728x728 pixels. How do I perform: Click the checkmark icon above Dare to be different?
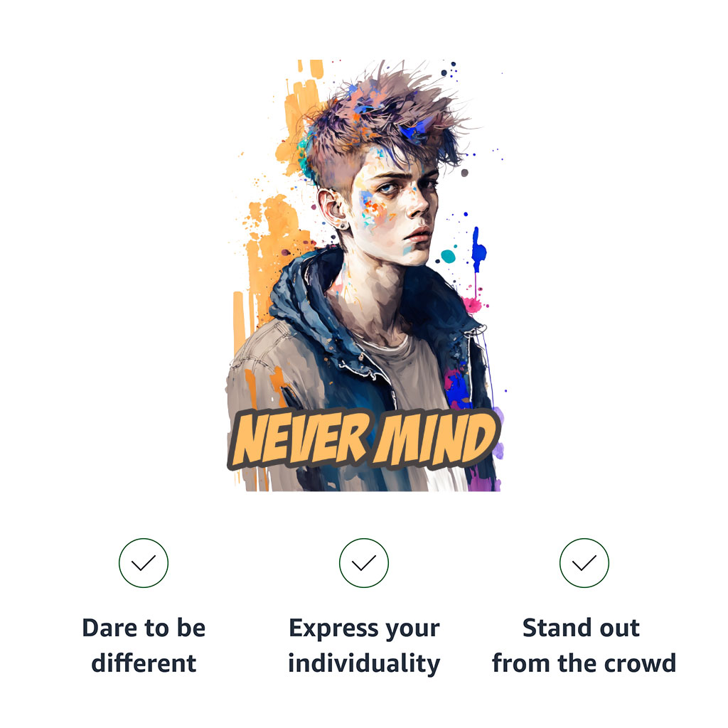point(144,563)
